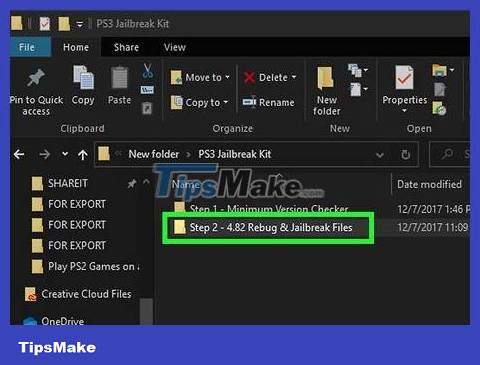Viewport: 480px width, 365px height.
Task: Open the Properties button
Action: point(404,84)
